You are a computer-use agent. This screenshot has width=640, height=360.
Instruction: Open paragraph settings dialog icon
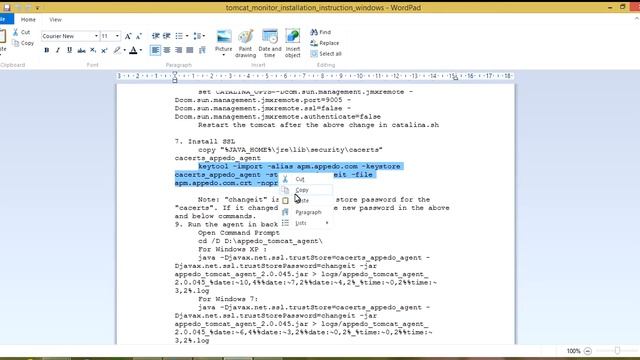(202, 50)
